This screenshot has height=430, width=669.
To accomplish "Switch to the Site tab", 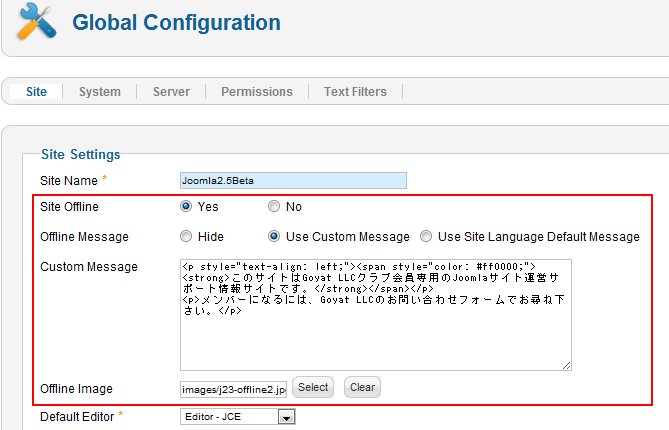I will point(36,92).
